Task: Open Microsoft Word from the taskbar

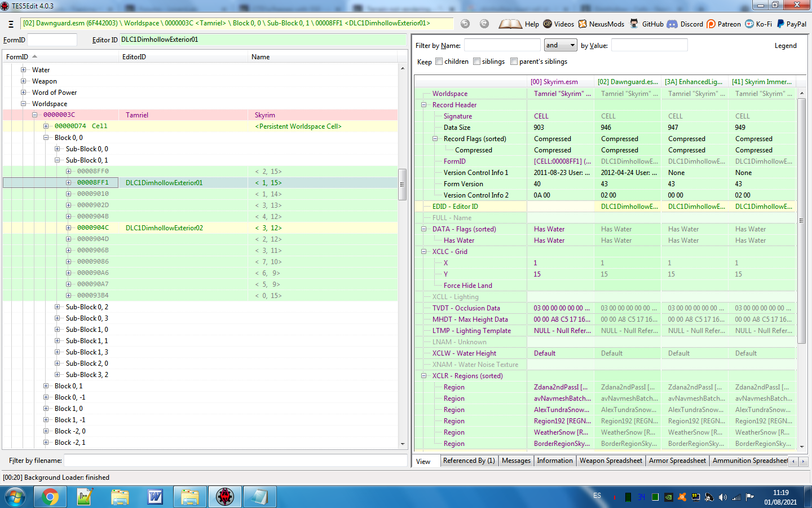Action: click(x=155, y=497)
